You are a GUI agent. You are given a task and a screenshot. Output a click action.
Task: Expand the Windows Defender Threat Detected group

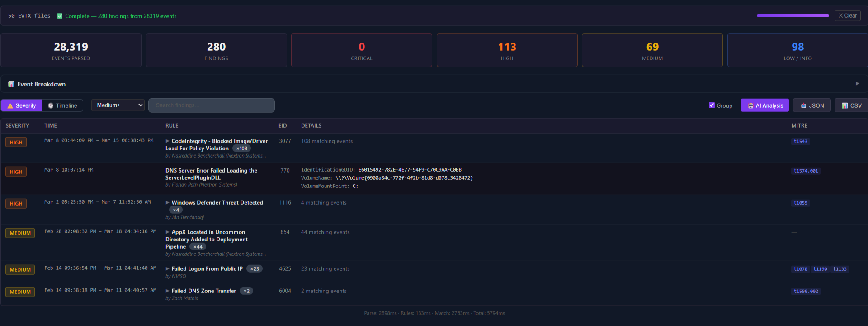click(168, 203)
